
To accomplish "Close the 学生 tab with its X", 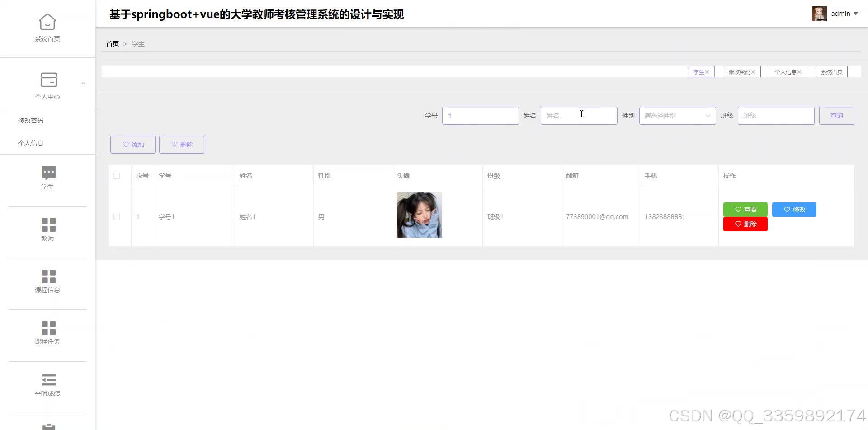I will tap(708, 72).
